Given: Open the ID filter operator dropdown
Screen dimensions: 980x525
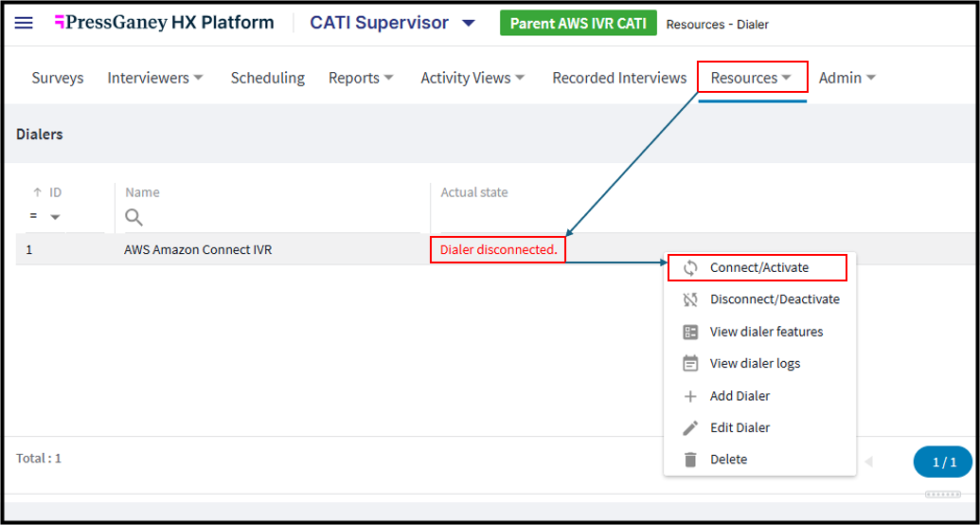Looking at the screenshot, I should (55, 217).
